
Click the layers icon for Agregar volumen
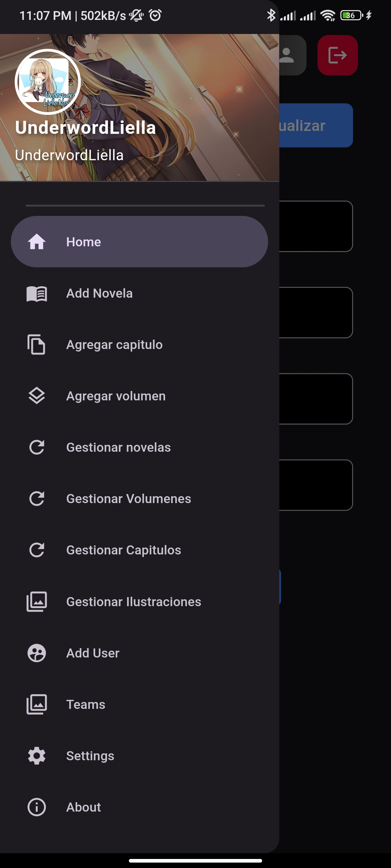[x=37, y=396]
